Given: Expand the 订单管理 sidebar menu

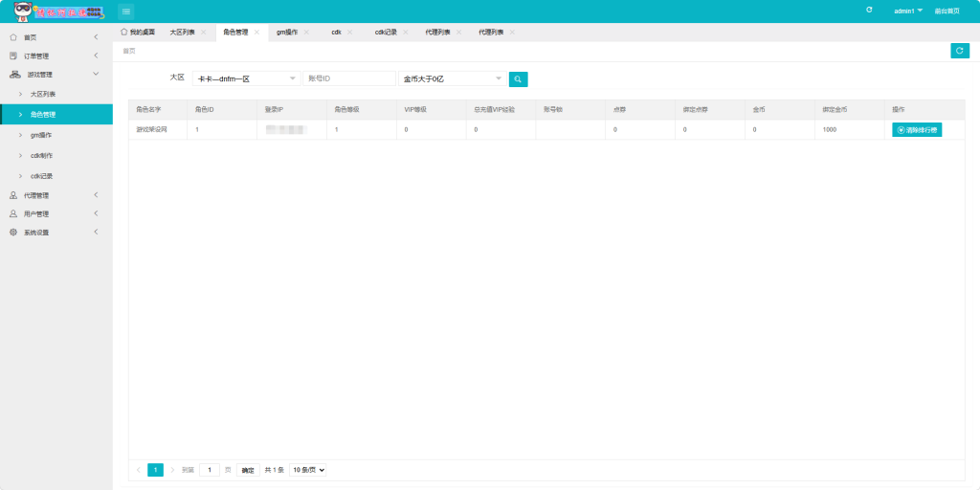Looking at the screenshot, I should 96,56.
